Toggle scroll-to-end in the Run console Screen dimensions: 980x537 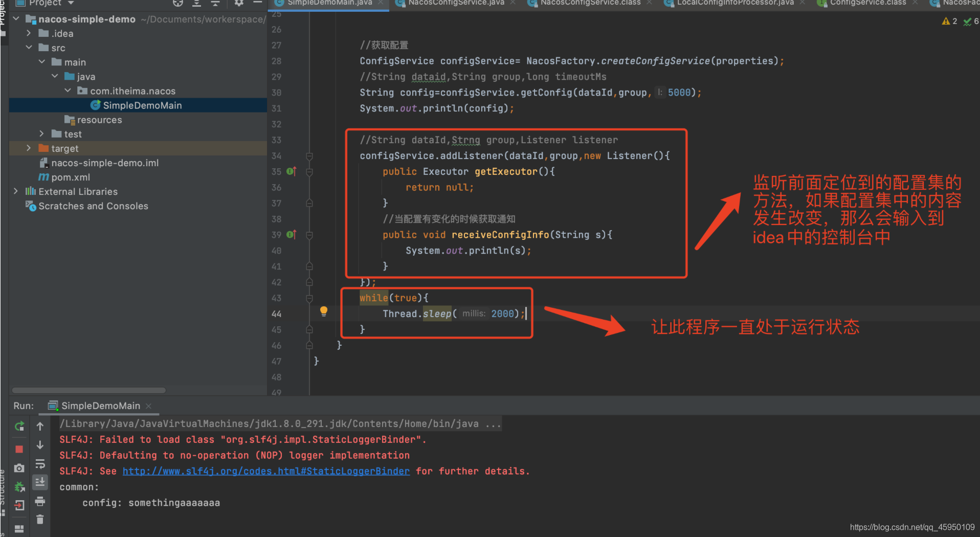click(x=40, y=482)
